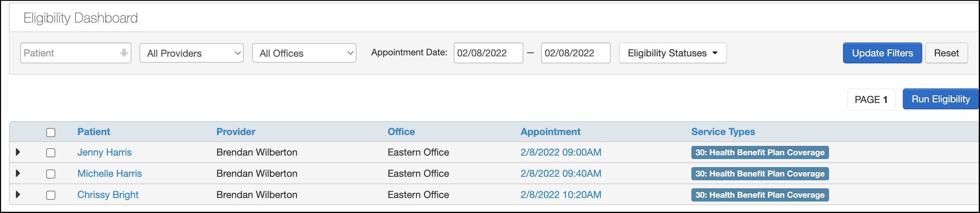Click the PAGE 1 indicator
This screenshot has height=213, width=980.
pos(871,100)
